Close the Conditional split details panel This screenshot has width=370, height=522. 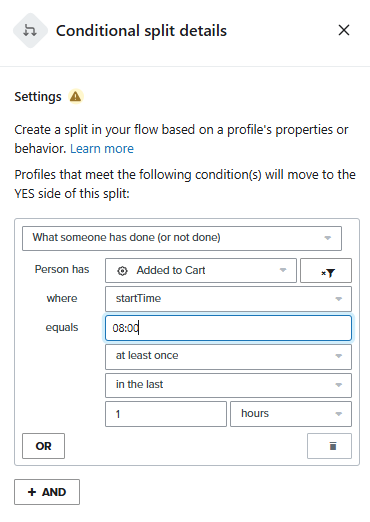344,30
